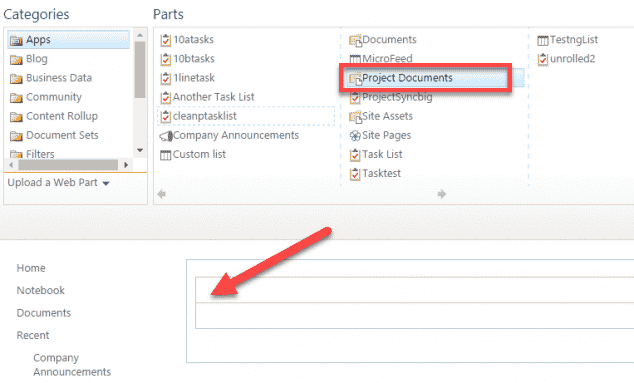Open the Company Announcements recent link
634x383 pixels.
click(72, 365)
